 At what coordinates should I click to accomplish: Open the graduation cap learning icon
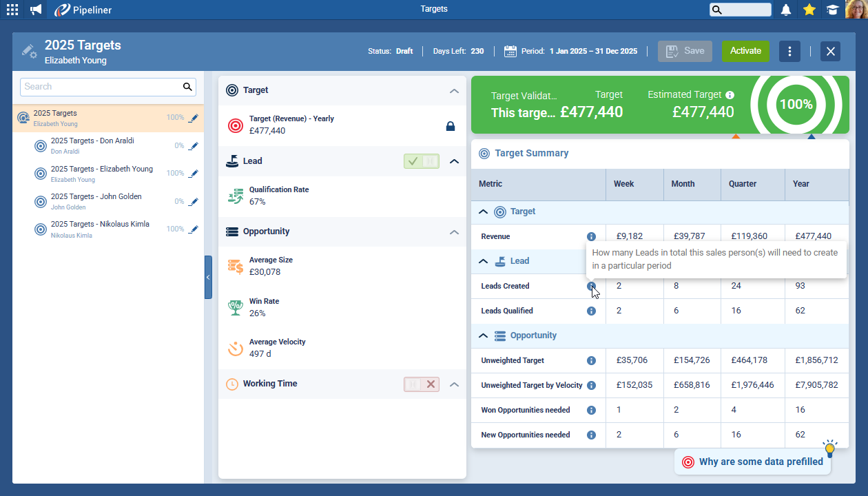833,10
